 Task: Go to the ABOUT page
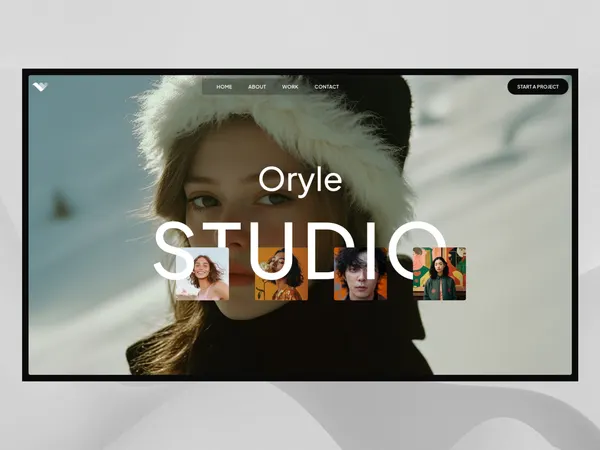click(x=257, y=87)
